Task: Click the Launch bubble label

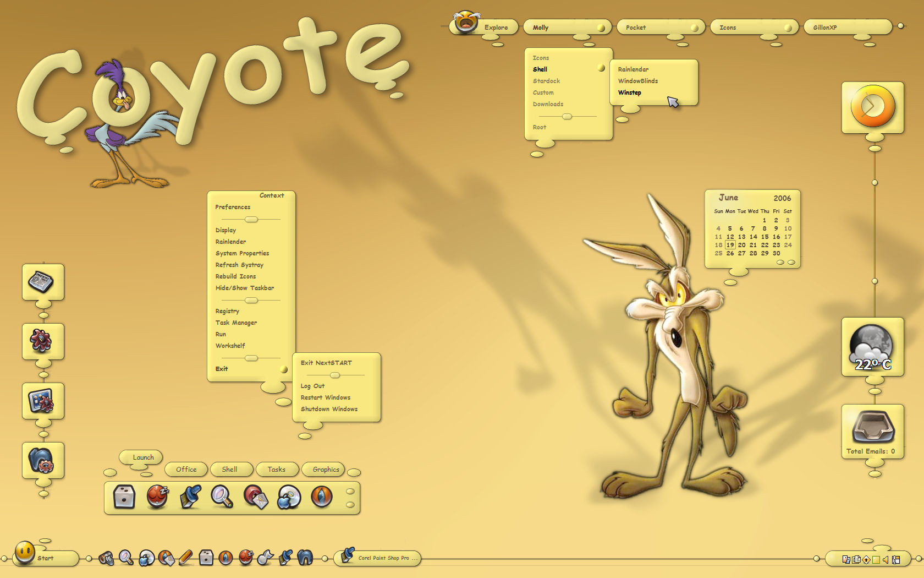Action: point(142,457)
